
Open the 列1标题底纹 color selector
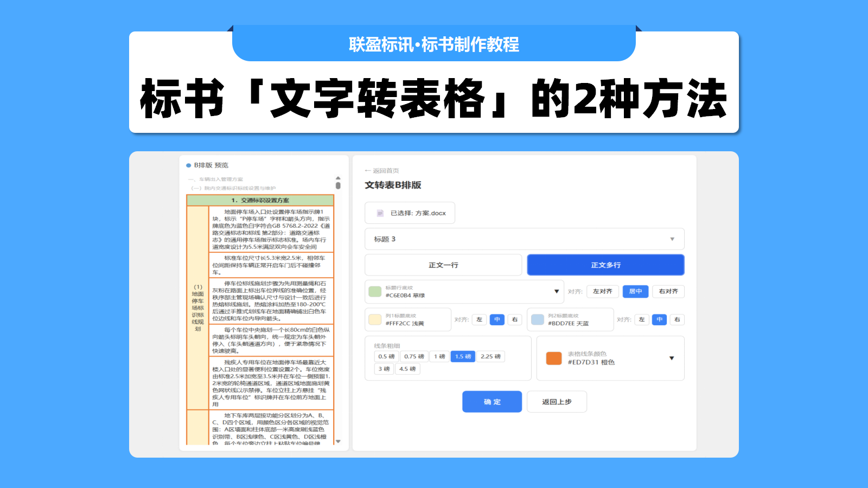point(408,319)
